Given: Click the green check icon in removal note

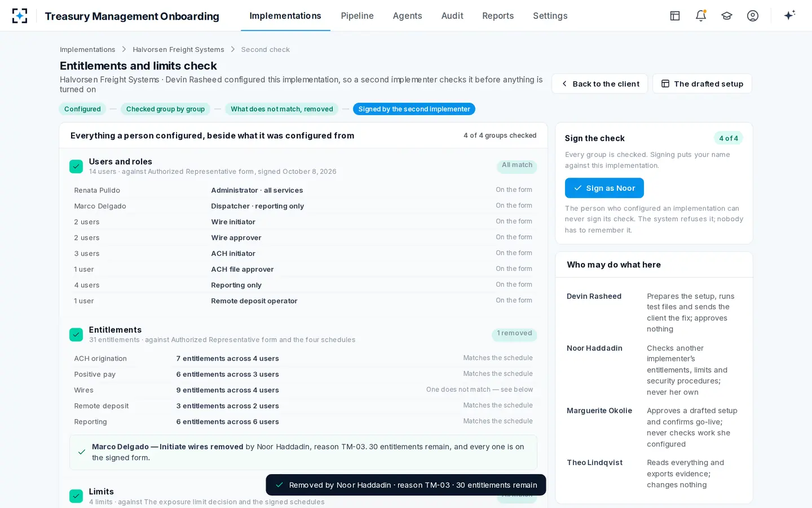Looking at the screenshot, I should (82, 452).
